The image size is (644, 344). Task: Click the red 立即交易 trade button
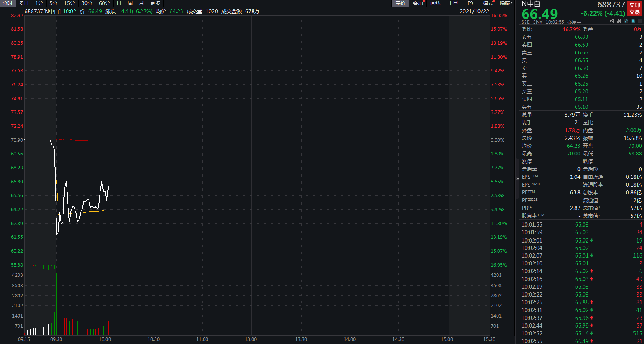point(635,9)
